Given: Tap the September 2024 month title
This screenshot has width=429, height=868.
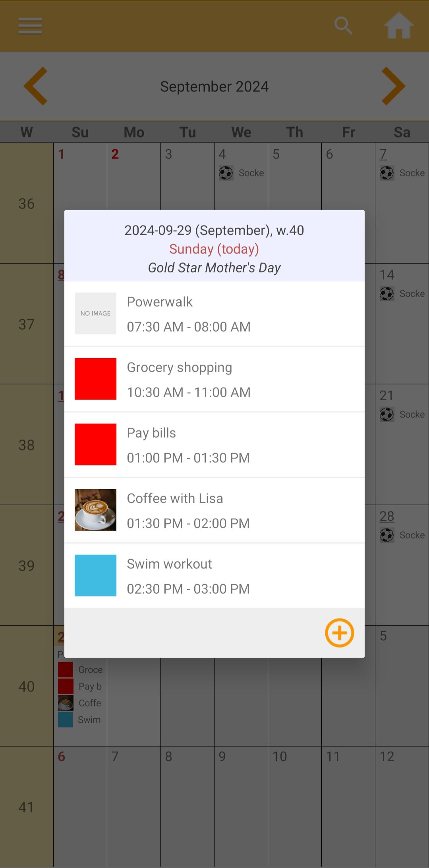Looking at the screenshot, I should 214,87.
